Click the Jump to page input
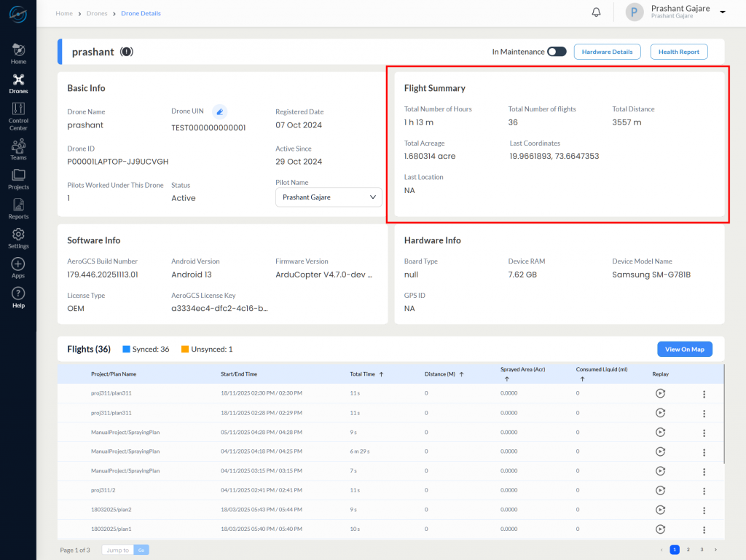 coord(117,550)
